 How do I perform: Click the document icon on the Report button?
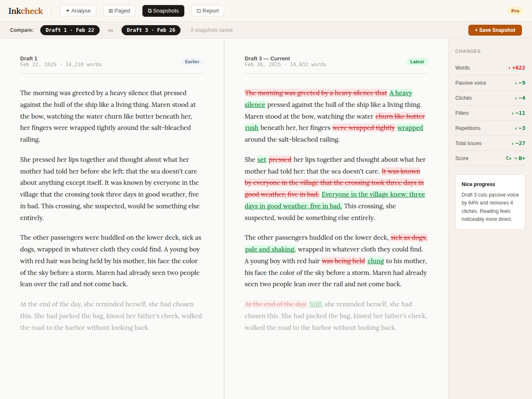click(x=199, y=10)
